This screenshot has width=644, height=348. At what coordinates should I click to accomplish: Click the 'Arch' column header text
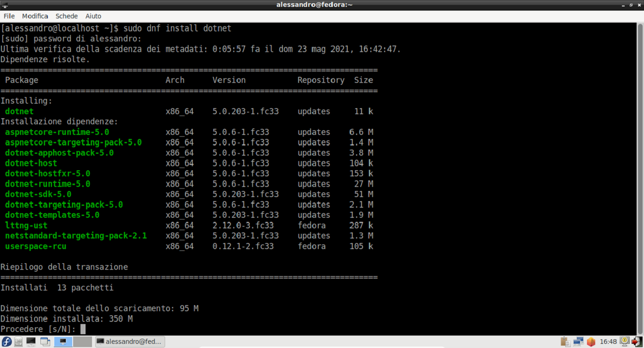175,80
